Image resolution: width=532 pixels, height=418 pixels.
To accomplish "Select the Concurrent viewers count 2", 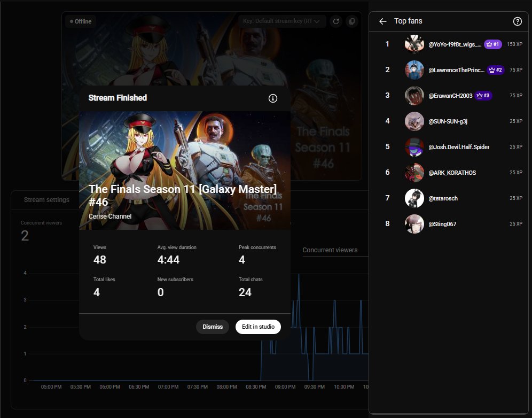I will [25, 236].
